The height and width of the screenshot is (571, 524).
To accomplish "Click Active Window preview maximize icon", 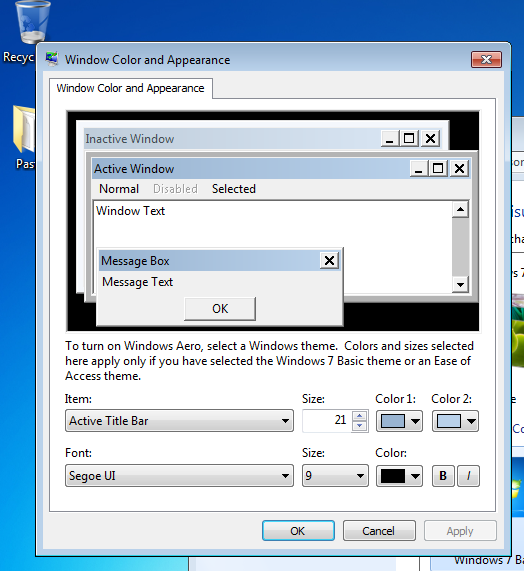I will [x=438, y=169].
